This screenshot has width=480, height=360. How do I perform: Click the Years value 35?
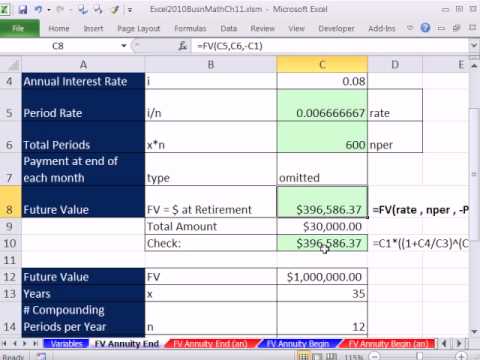click(322, 294)
